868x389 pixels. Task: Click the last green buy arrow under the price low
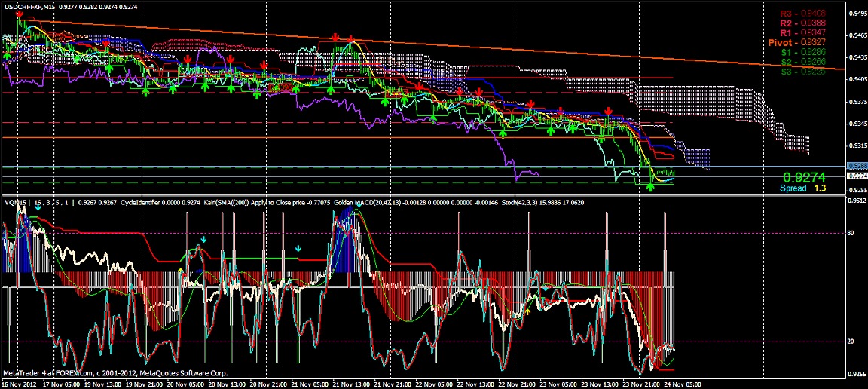(x=651, y=186)
